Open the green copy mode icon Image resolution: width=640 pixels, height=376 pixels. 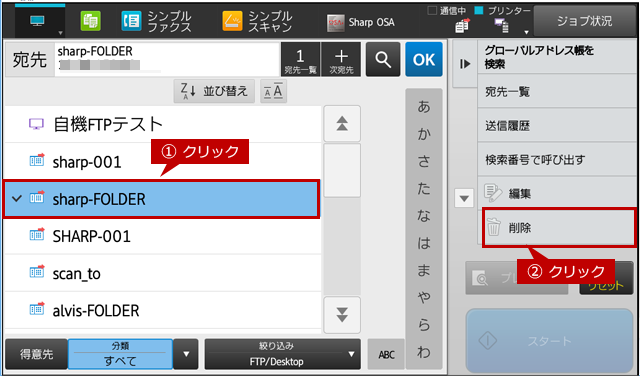point(90,21)
